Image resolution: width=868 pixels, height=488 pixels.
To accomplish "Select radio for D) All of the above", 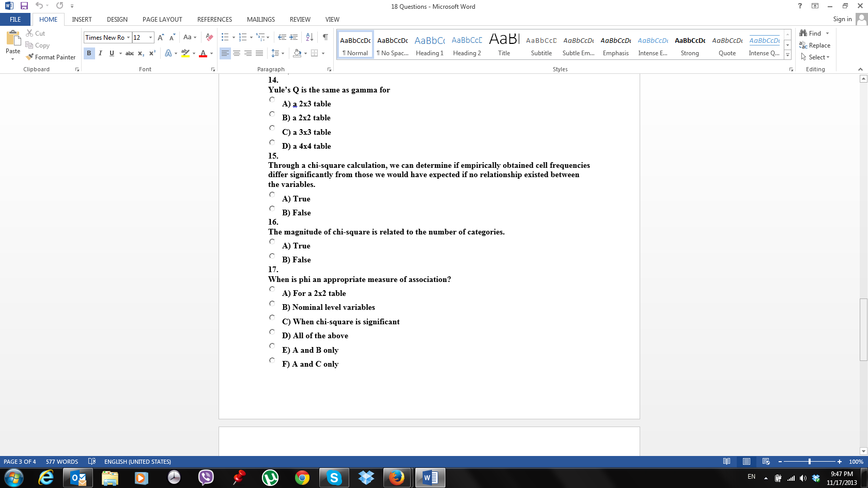I will click(272, 332).
